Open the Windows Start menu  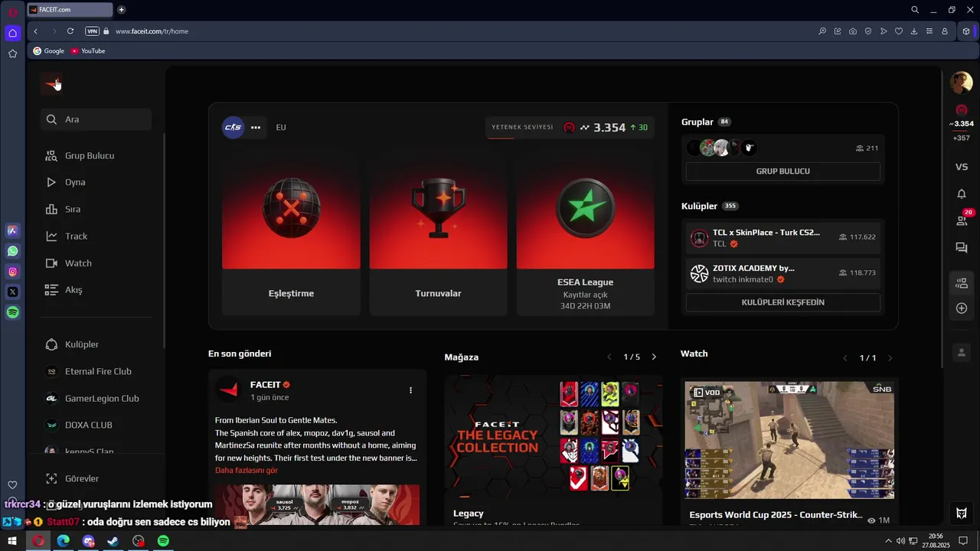12,541
